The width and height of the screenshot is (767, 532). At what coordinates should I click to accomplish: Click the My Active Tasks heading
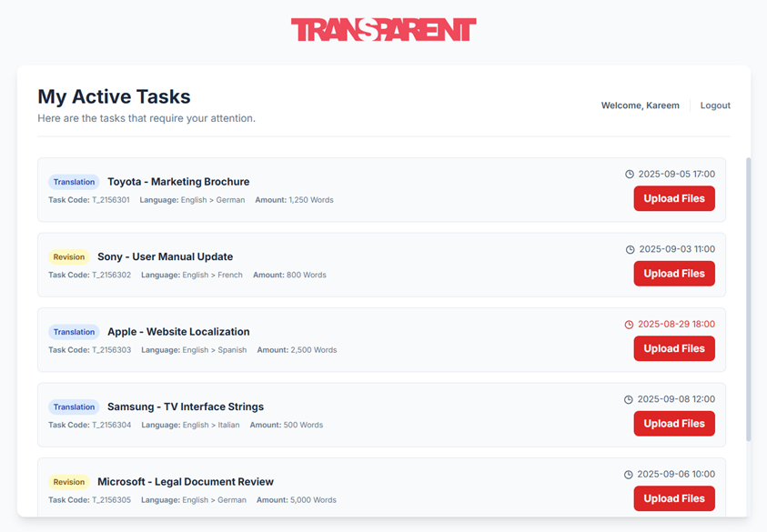[114, 96]
